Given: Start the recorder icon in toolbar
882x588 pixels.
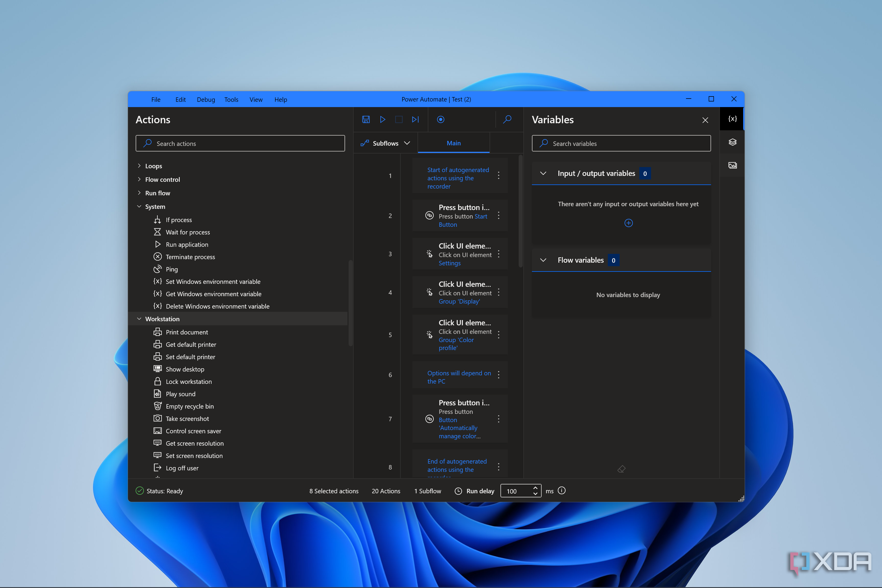Looking at the screenshot, I should click(441, 119).
